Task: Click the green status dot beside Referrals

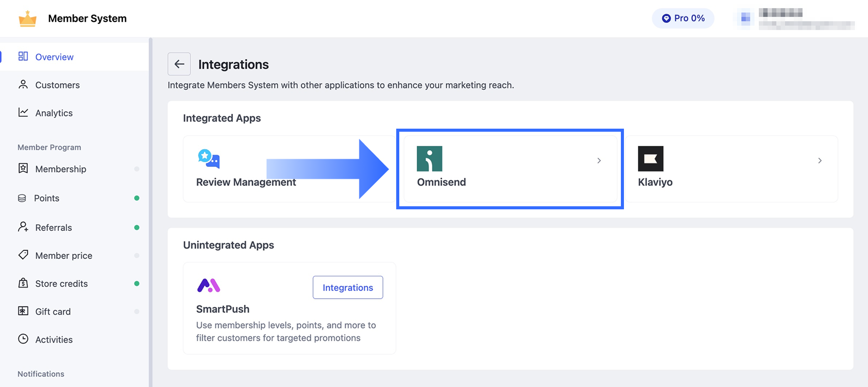Action: point(136,228)
